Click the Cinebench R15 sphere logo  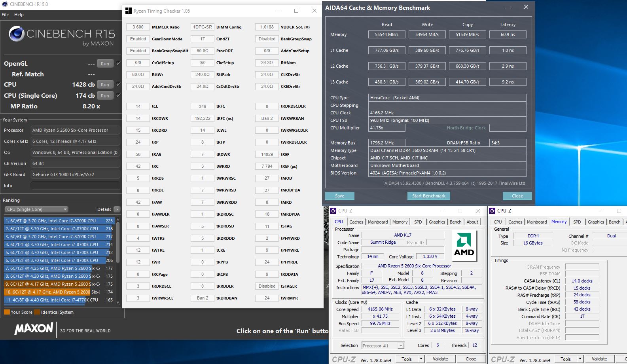[17, 34]
